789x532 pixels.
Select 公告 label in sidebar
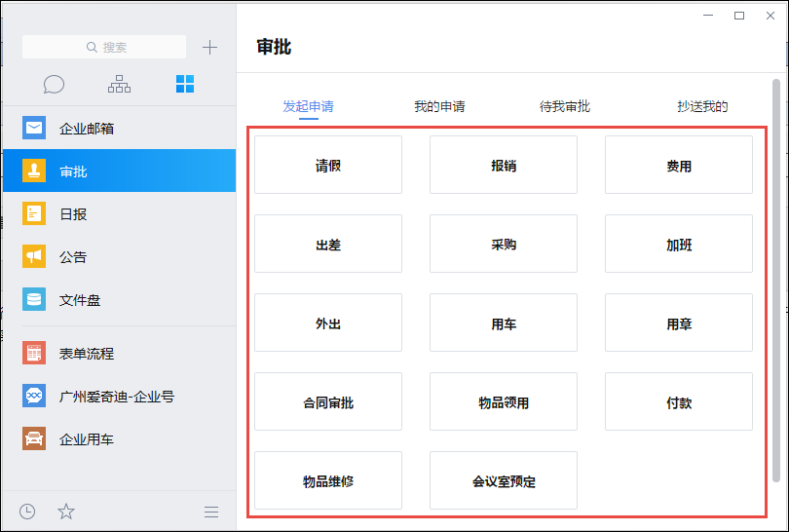[73, 257]
